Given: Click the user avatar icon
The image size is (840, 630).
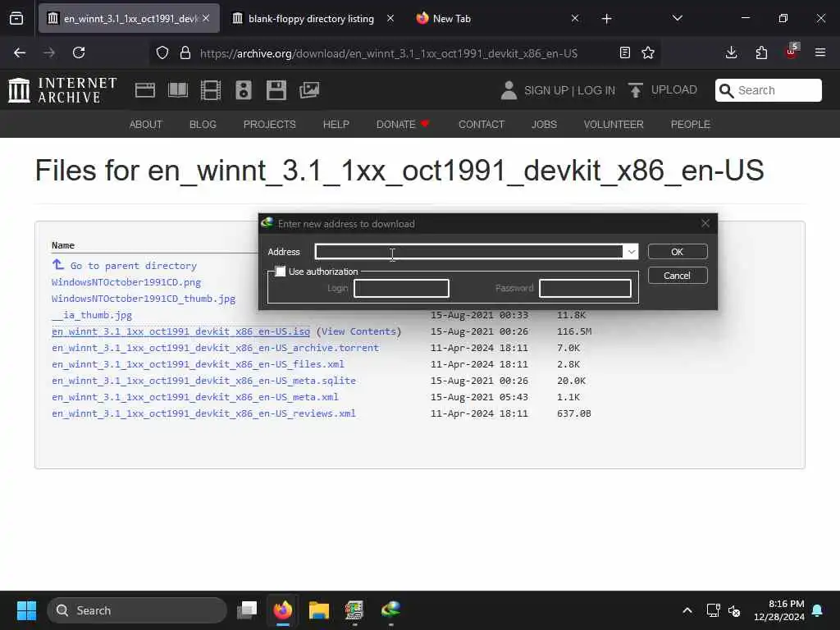Looking at the screenshot, I should (509, 90).
